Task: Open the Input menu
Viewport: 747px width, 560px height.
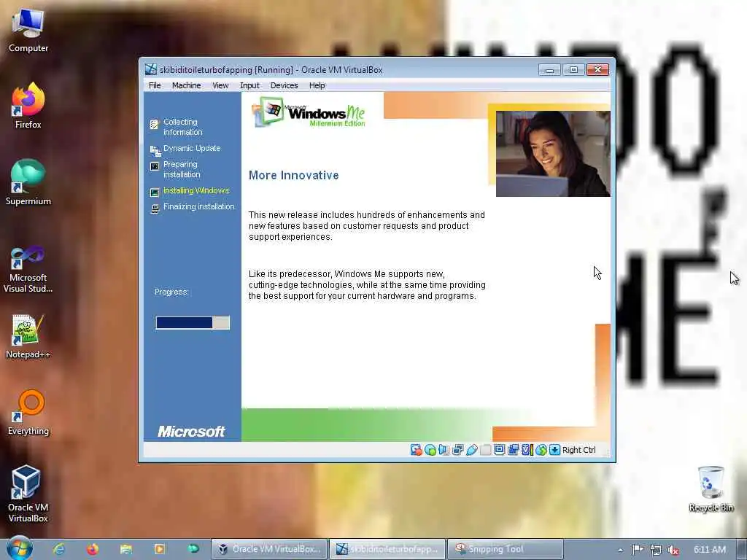Action: [x=249, y=85]
